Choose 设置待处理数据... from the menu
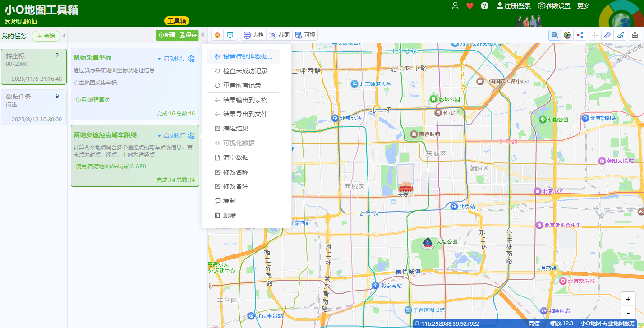Viewport: 644px width, 328px height. [x=244, y=56]
